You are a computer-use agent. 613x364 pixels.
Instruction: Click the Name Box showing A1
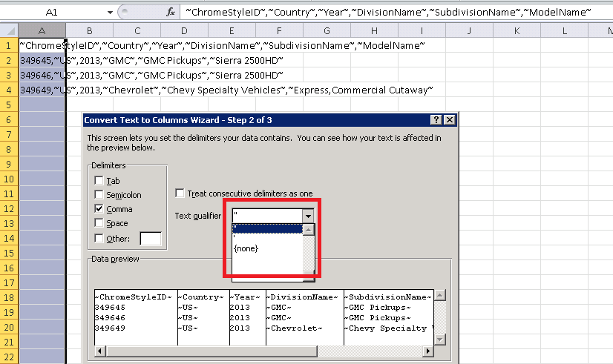(x=52, y=13)
